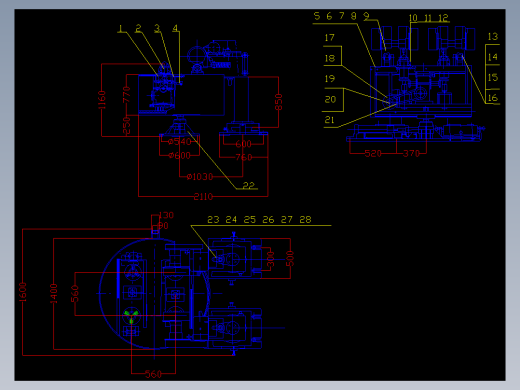This screenshot has height=390, width=520.
Task: Click part callout number 13
Action: (493, 36)
